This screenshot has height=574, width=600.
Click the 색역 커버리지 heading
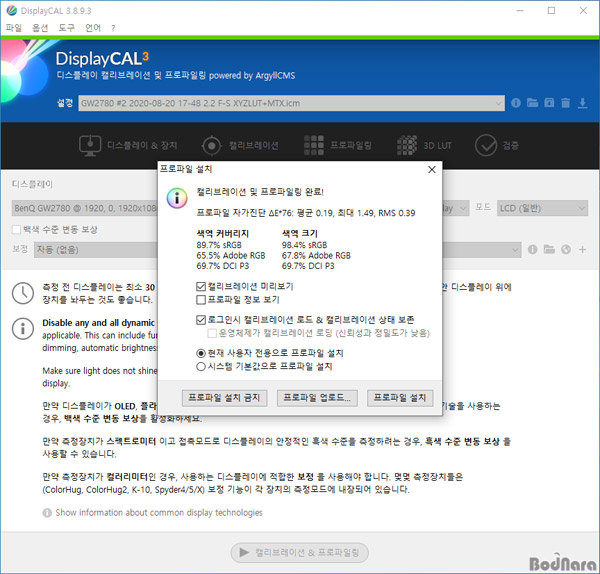click(x=223, y=233)
